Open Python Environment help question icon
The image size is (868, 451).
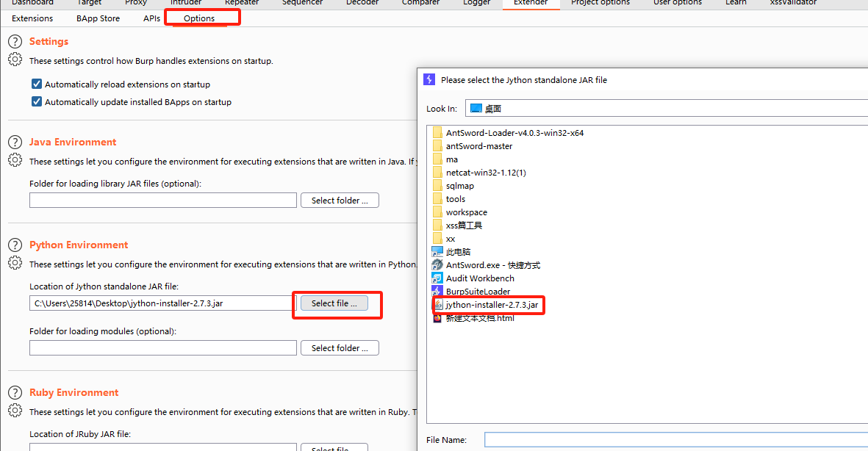[15, 245]
